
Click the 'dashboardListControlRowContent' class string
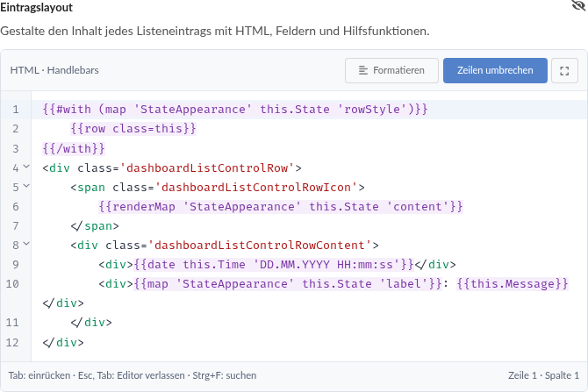(x=260, y=245)
